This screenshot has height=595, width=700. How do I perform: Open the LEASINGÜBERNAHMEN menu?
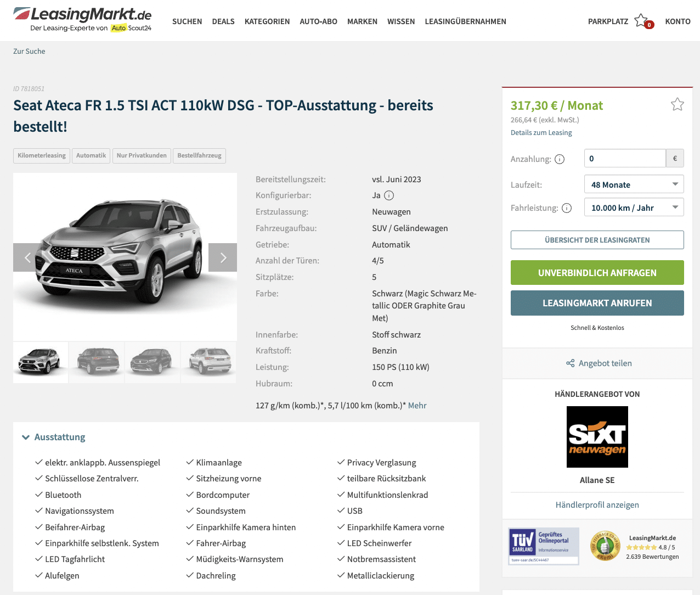coord(465,21)
